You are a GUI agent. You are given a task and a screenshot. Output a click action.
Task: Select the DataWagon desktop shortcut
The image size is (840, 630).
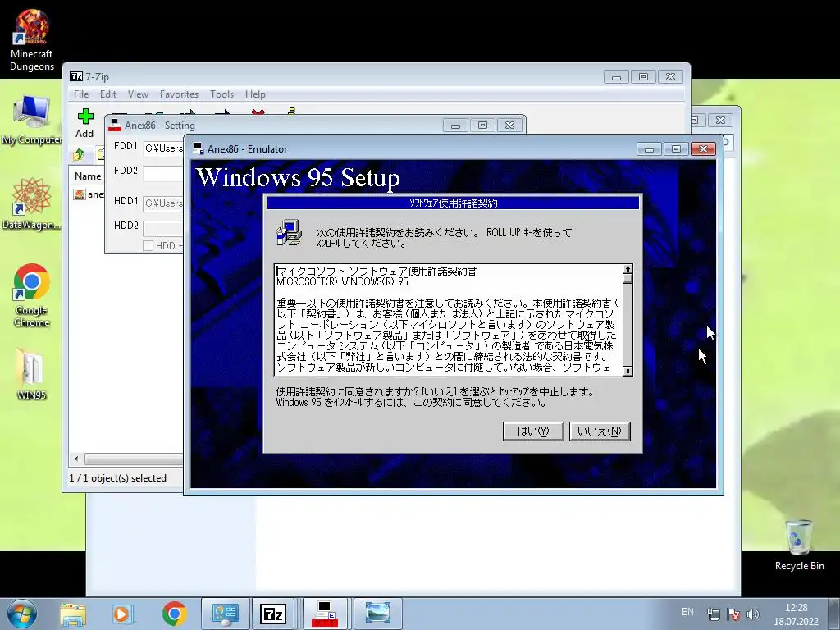31,204
